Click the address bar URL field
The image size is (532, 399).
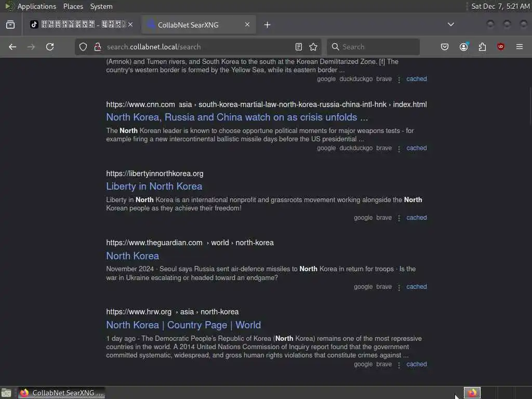pos(198,47)
